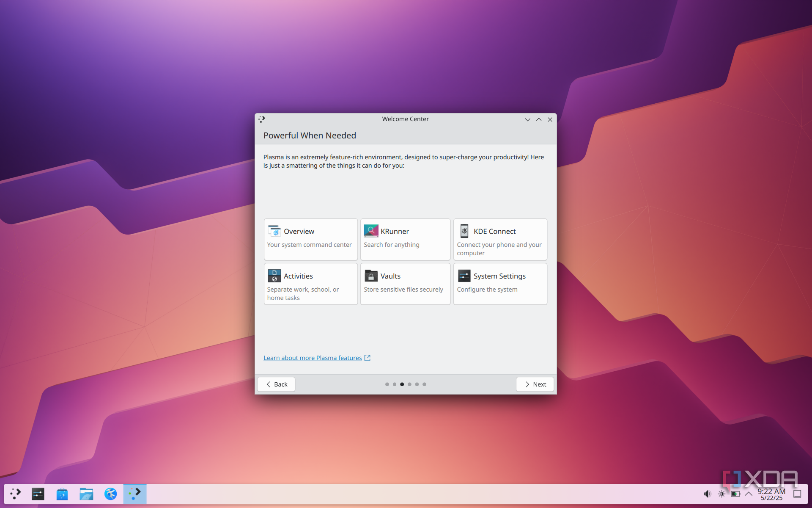Expand hidden system tray icons arrow
The height and width of the screenshot is (508, 812).
749,494
